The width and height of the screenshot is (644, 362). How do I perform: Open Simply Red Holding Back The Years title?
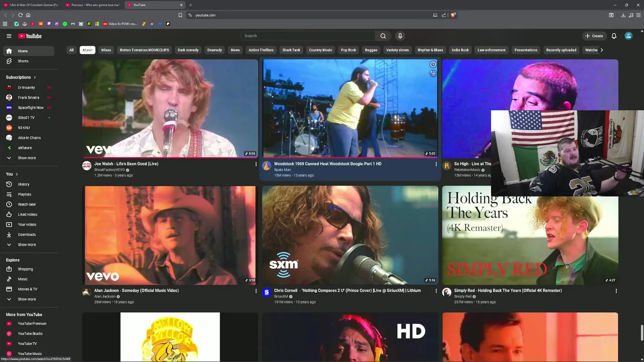(x=508, y=290)
